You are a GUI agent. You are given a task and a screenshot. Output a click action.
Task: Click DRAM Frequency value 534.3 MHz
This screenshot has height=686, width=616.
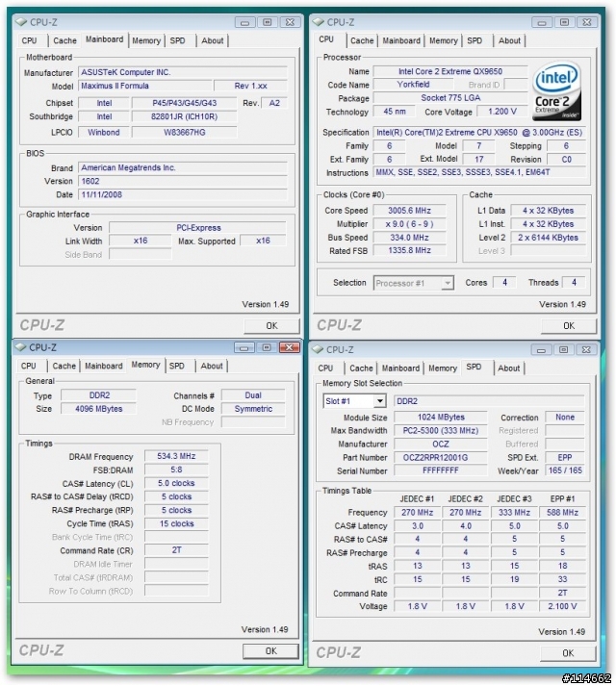pyautogui.click(x=176, y=456)
